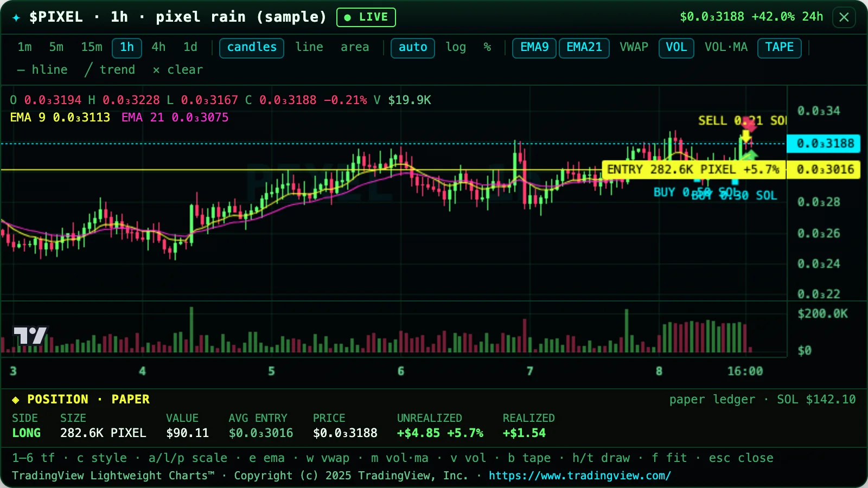Click the ENTRY 282.6K PIXEL line label
The width and height of the screenshot is (868, 488).
pyautogui.click(x=693, y=170)
